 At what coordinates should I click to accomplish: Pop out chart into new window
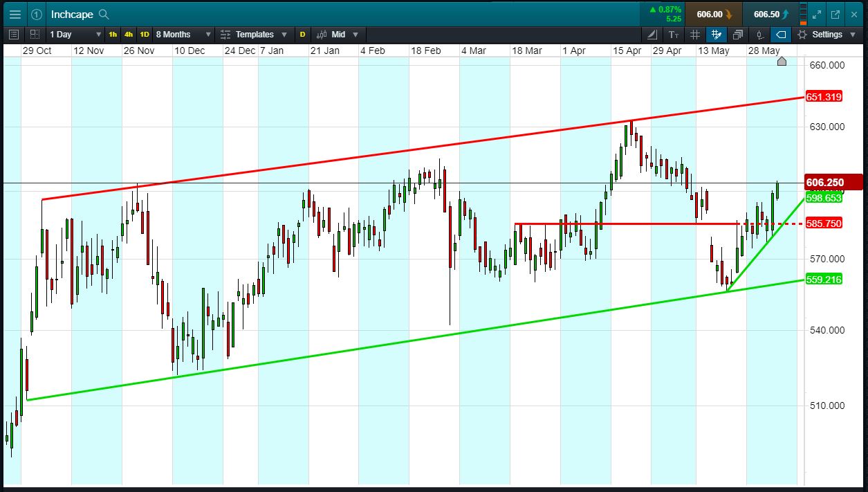(x=835, y=14)
